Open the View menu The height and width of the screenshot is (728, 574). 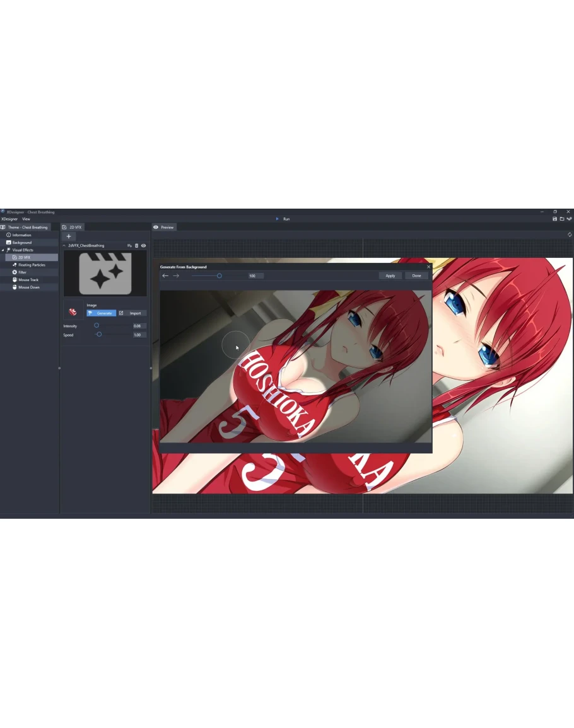(x=26, y=219)
